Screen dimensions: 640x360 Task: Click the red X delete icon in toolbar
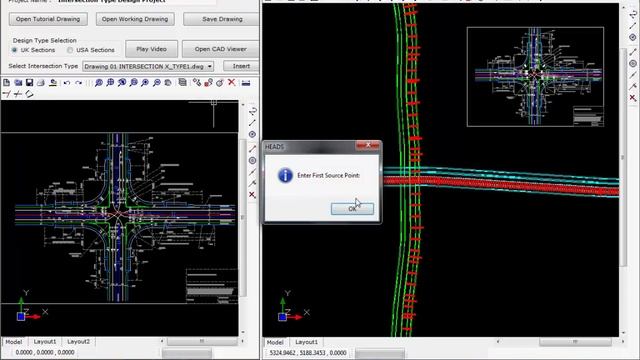coord(231,83)
